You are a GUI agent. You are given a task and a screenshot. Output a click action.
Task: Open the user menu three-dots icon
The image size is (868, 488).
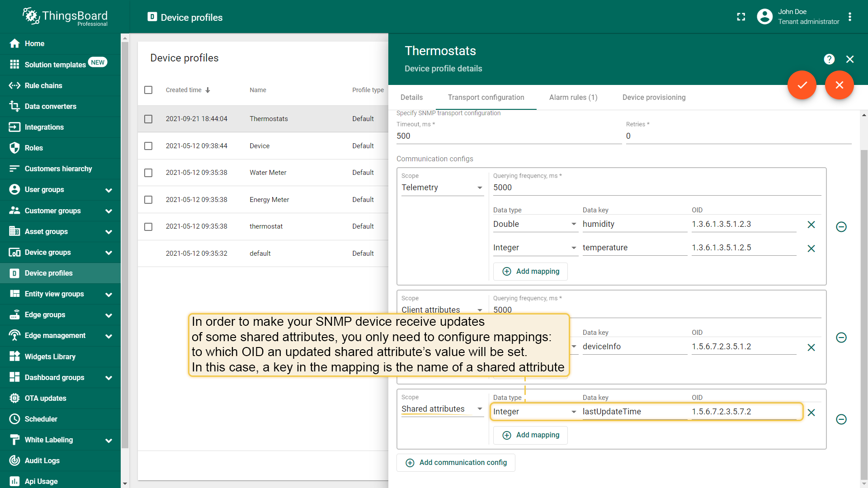coord(850,17)
